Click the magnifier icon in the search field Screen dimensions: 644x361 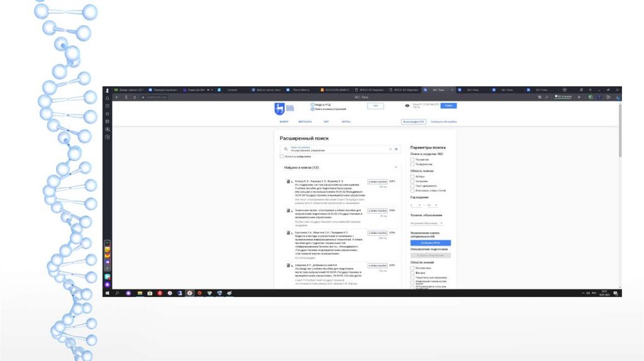click(286, 149)
